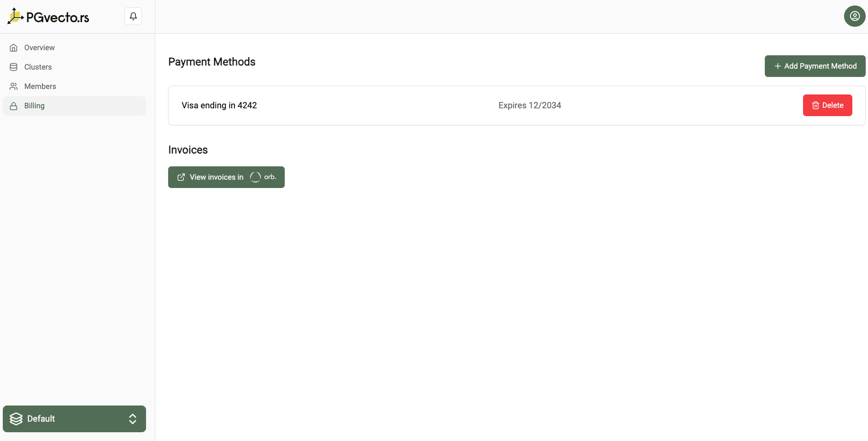Click the people icon beside Members
The height and width of the screenshot is (441, 868).
14,87
